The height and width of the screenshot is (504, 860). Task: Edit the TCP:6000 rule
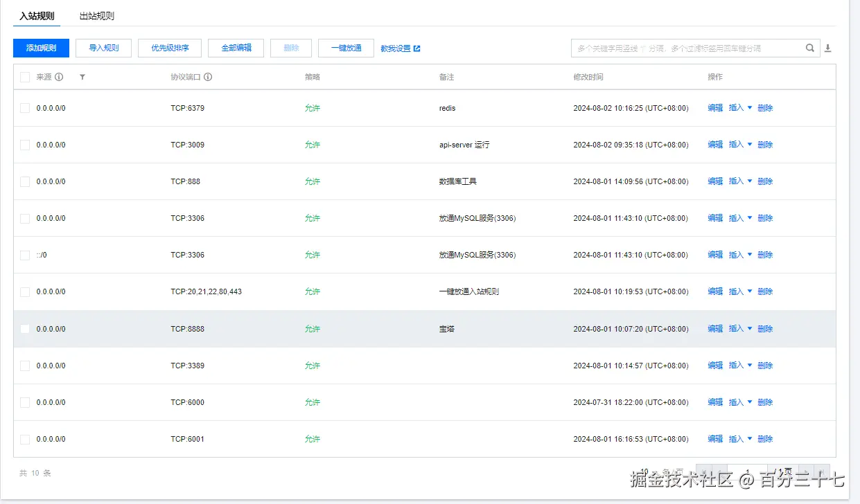[715, 402]
